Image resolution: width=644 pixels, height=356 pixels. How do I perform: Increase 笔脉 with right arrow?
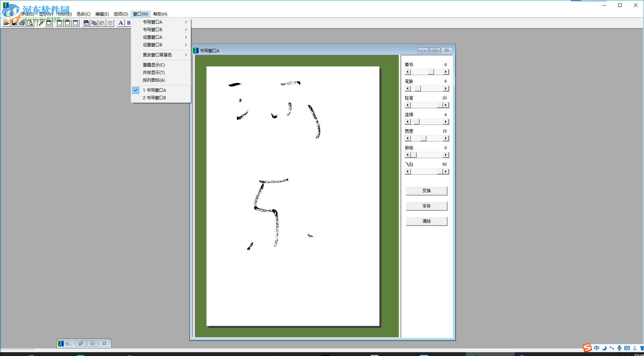click(446, 89)
